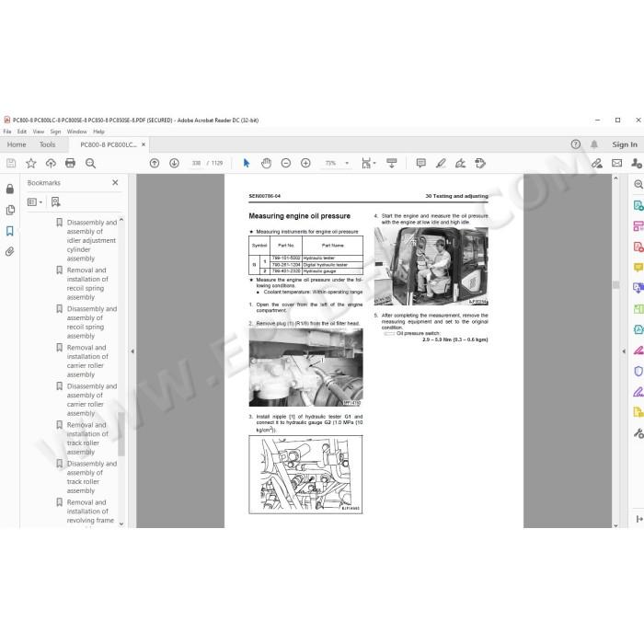The width and height of the screenshot is (644, 644).
Task: Open bookmark Disassembly of recoil spring assembly
Action: click(91, 322)
